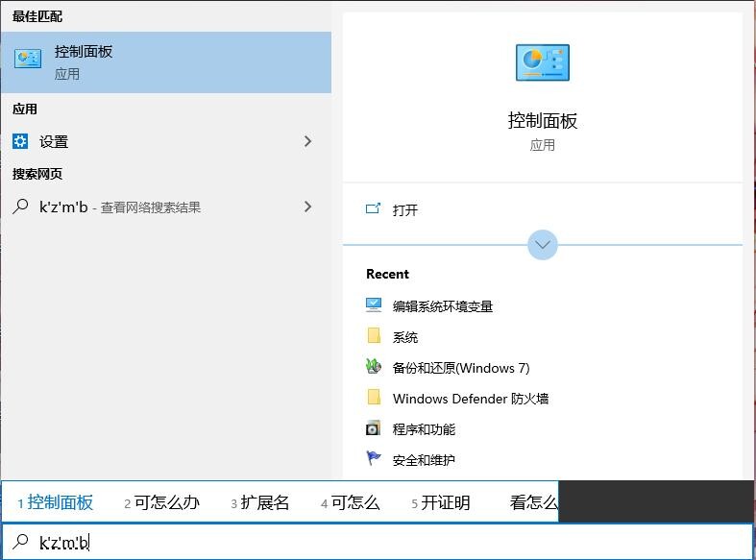Click the 程序和功能 icon
The height and width of the screenshot is (560, 756).
point(374,428)
